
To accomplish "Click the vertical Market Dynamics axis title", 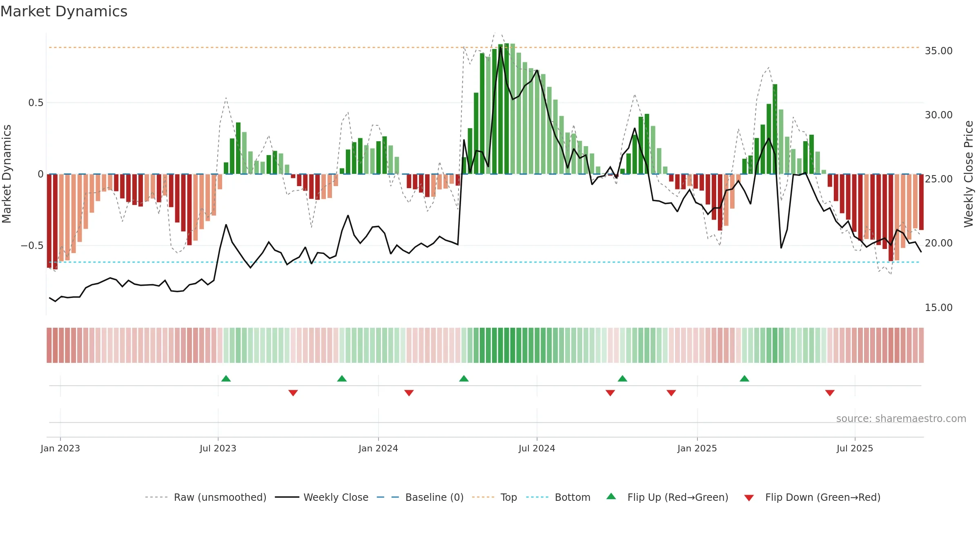I will [x=7, y=174].
